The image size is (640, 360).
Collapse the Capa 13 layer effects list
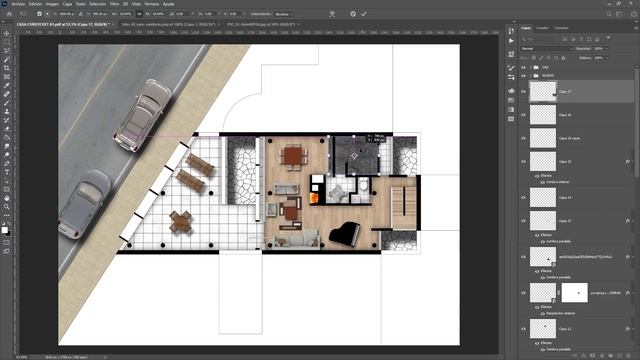[632, 221]
